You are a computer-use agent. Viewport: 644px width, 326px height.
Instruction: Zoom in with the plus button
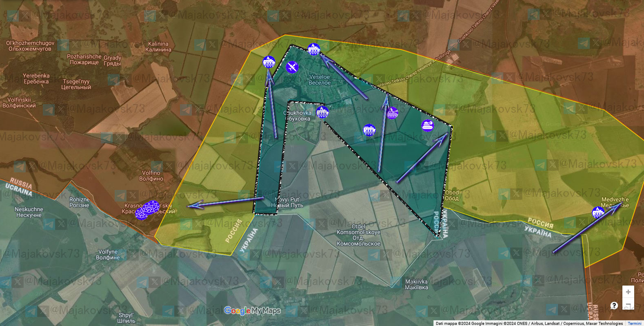(x=628, y=292)
